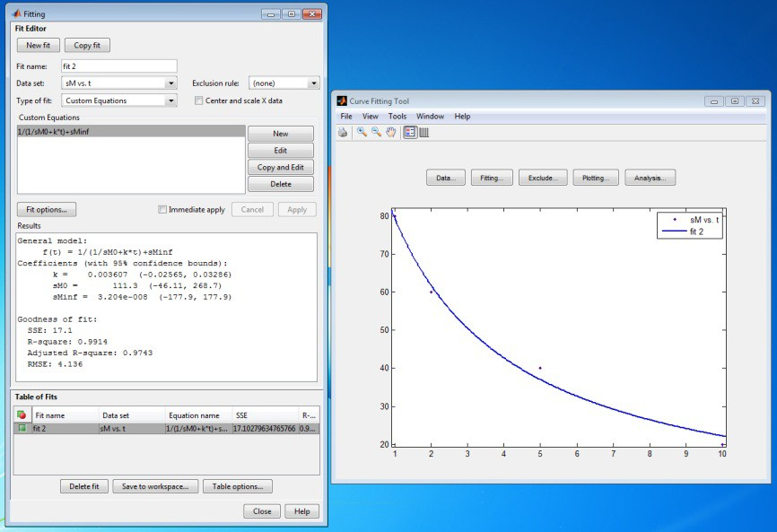The height and width of the screenshot is (532, 777).
Task: Click the Delete fit button
Action: point(84,486)
